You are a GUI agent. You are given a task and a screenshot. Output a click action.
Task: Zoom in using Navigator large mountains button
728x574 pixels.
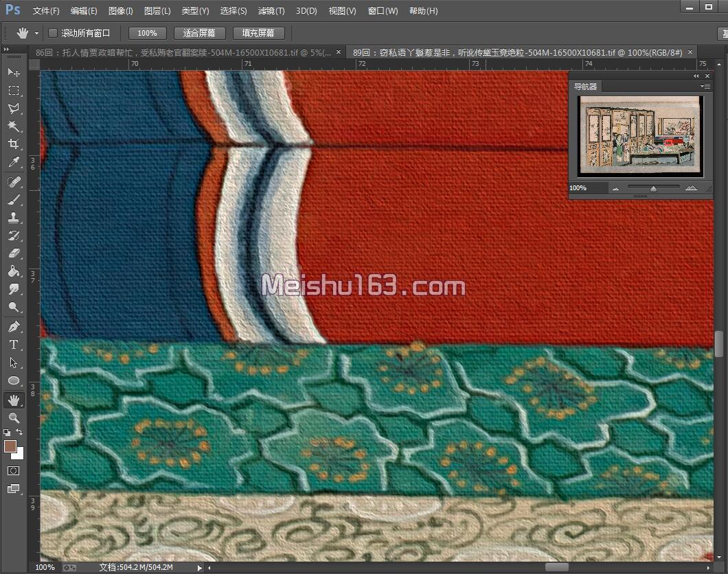coord(691,188)
